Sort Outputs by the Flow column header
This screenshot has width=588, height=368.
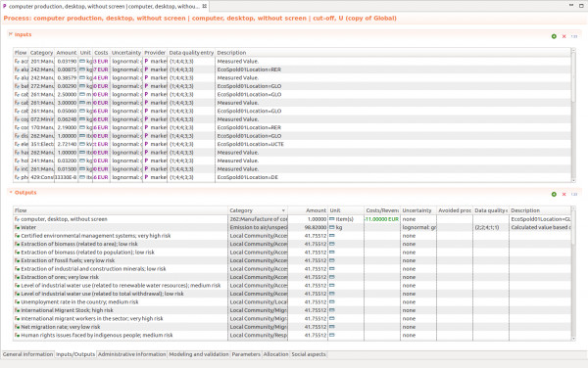121,210
